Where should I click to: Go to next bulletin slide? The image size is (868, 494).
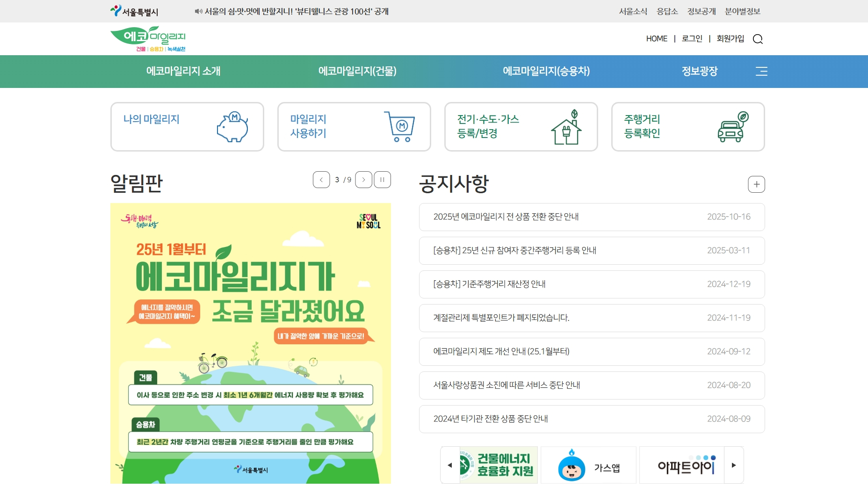(363, 180)
